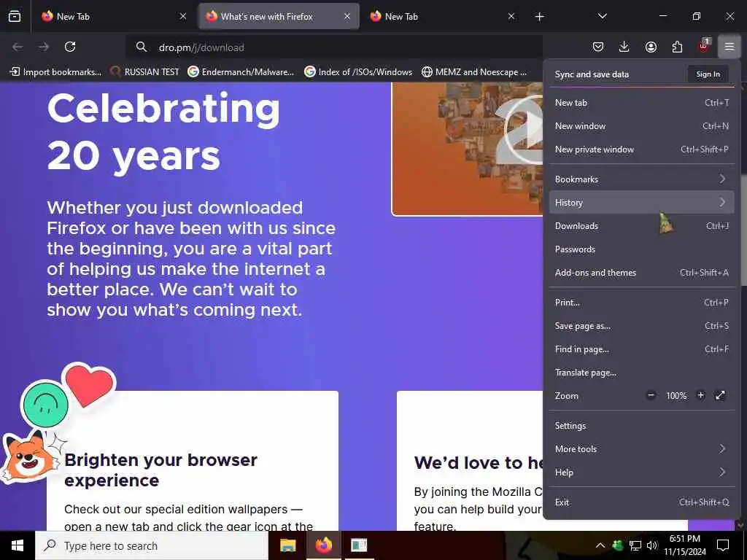
Task: Expand the Help submenu
Action: 642,472
